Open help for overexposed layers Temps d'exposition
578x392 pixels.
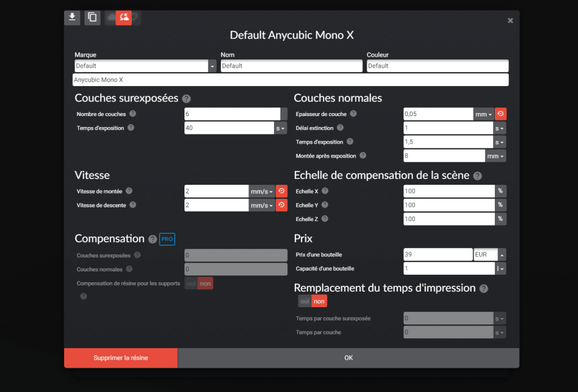pos(131,128)
